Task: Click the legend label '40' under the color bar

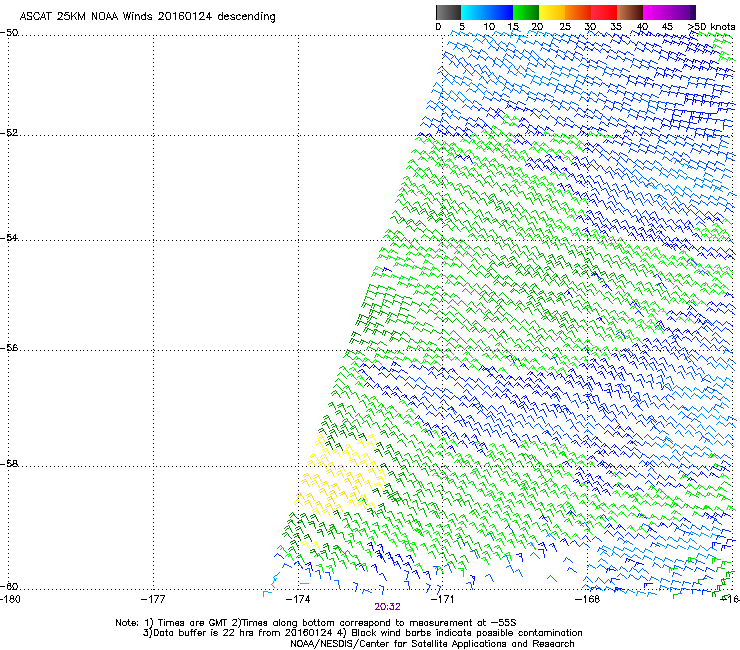Action: point(642,27)
